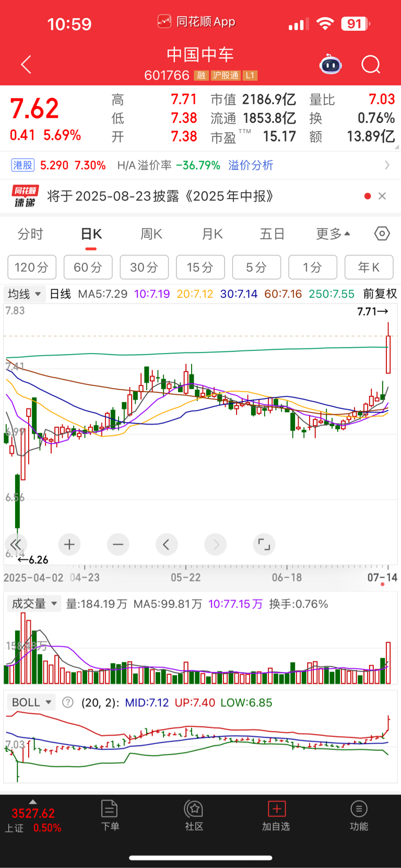Move chart right with chevron button

point(216,545)
